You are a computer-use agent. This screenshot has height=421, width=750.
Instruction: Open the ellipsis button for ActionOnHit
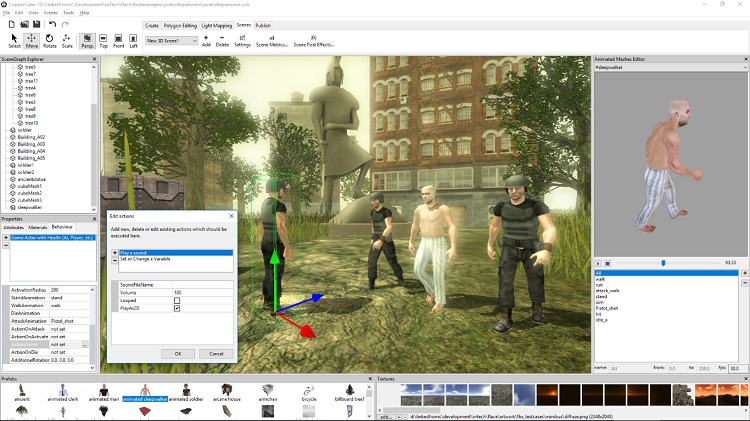[85, 344]
